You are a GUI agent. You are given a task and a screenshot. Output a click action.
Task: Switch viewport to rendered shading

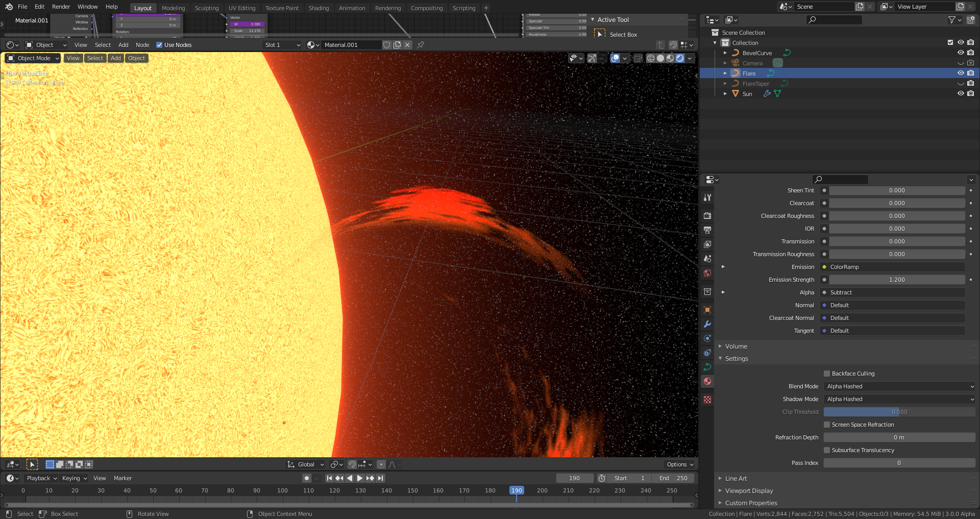tap(680, 58)
